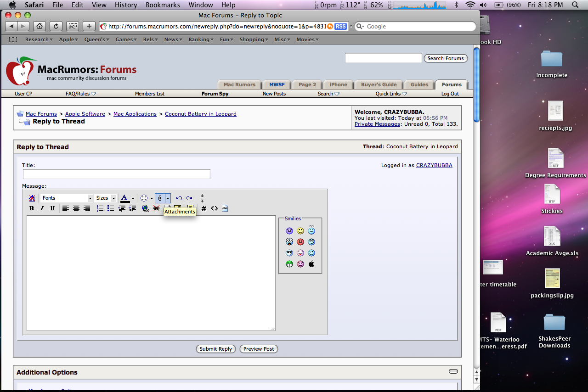The width and height of the screenshot is (588, 392).
Task: Decrease indent in the editor
Action: (122, 208)
